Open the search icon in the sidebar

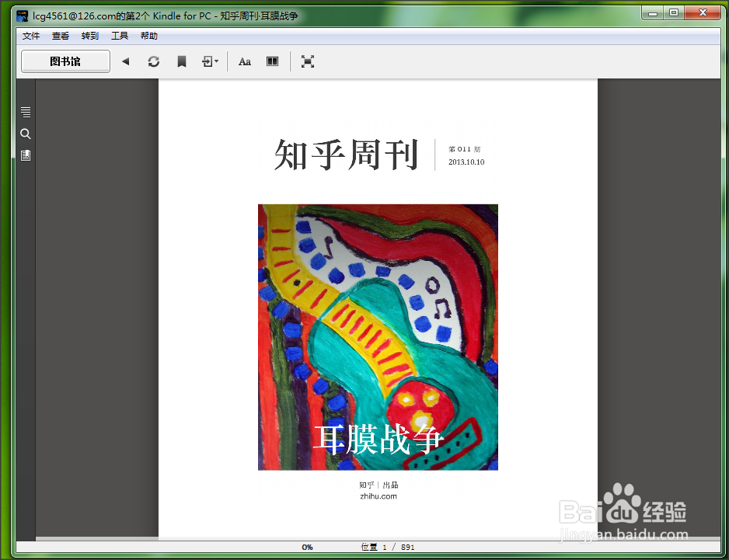coord(26,133)
